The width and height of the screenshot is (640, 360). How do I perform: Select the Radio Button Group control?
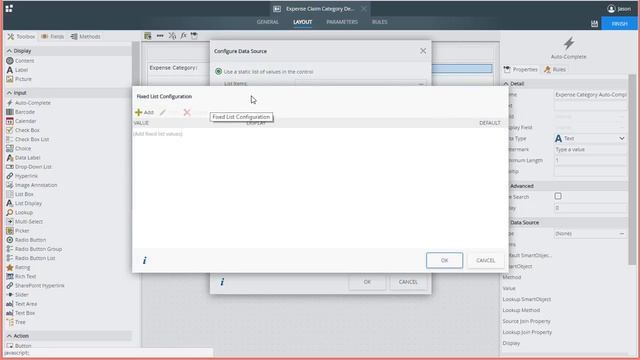[34, 249]
